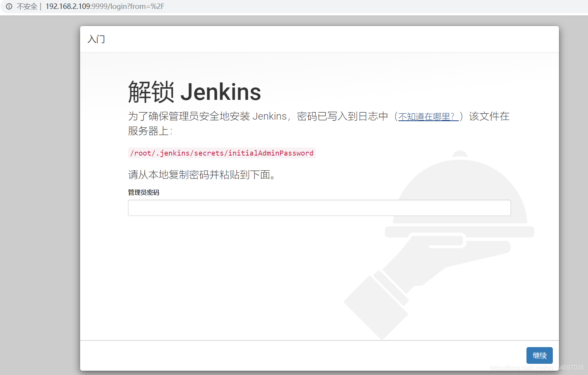Click the 管理员密码 field label
Image resolution: width=588 pixels, height=375 pixels.
coord(144,192)
